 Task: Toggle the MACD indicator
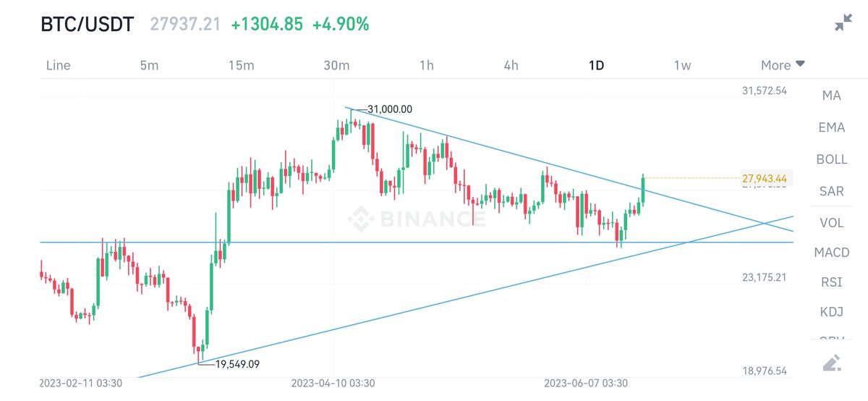coord(832,253)
